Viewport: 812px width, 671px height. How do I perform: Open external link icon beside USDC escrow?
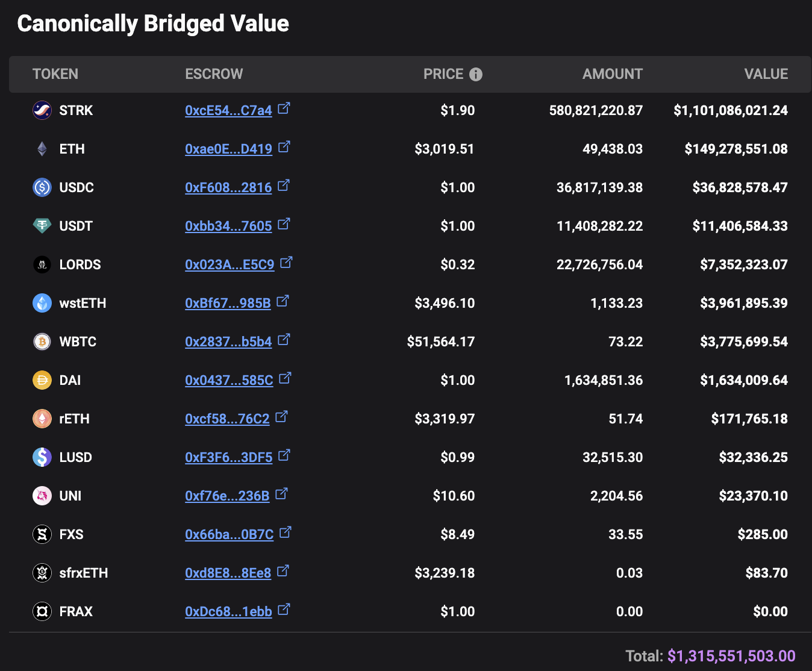tap(284, 186)
